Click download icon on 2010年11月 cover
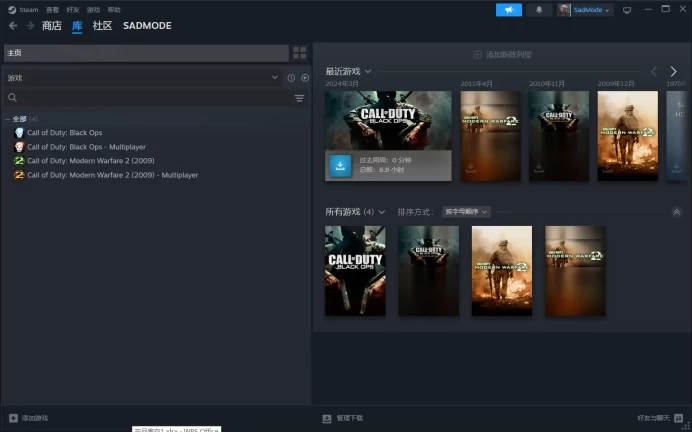Viewport: 692px width, 432px height. click(x=539, y=168)
